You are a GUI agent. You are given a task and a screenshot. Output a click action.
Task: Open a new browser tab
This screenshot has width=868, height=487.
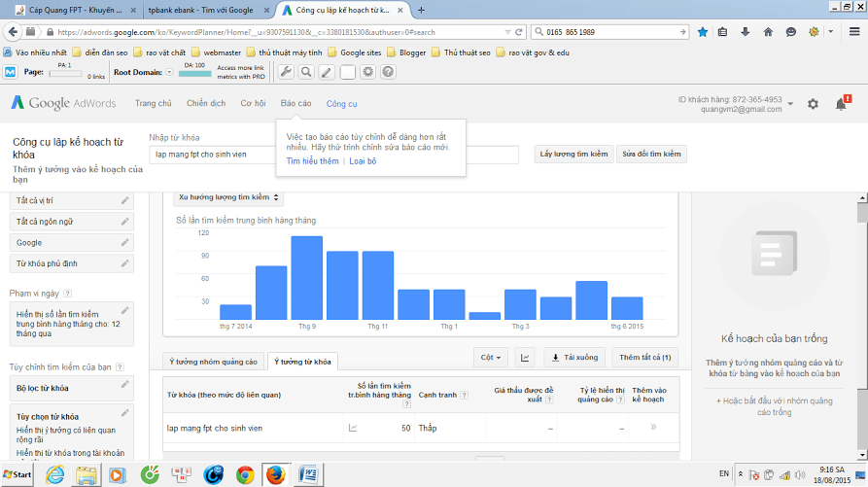pos(421,10)
